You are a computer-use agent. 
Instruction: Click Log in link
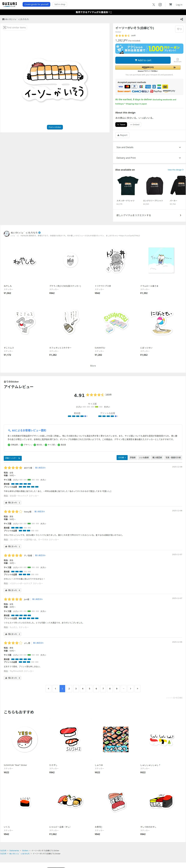point(179,5)
